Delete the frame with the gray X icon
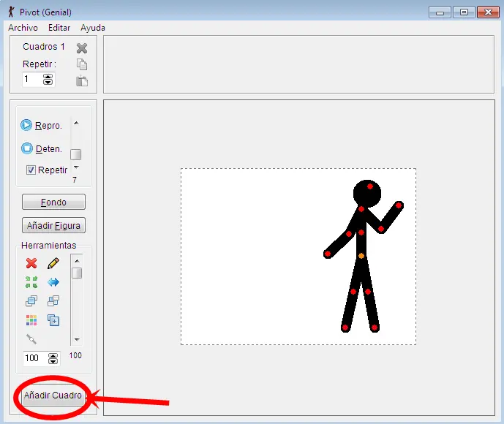The height and width of the screenshot is (424, 504). click(x=82, y=48)
